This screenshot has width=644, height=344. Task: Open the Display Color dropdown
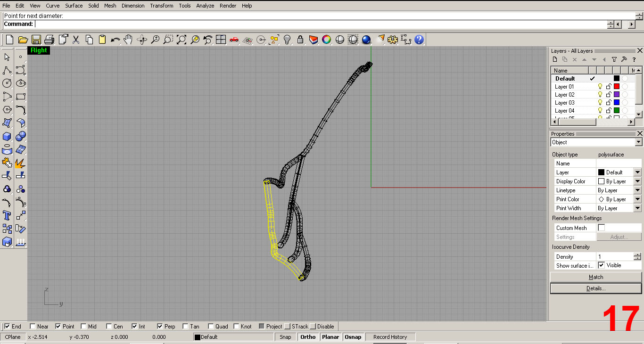click(637, 181)
